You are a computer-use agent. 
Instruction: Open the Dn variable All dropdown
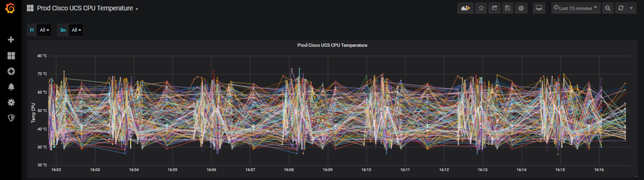pyautogui.click(x=76, y=30)
